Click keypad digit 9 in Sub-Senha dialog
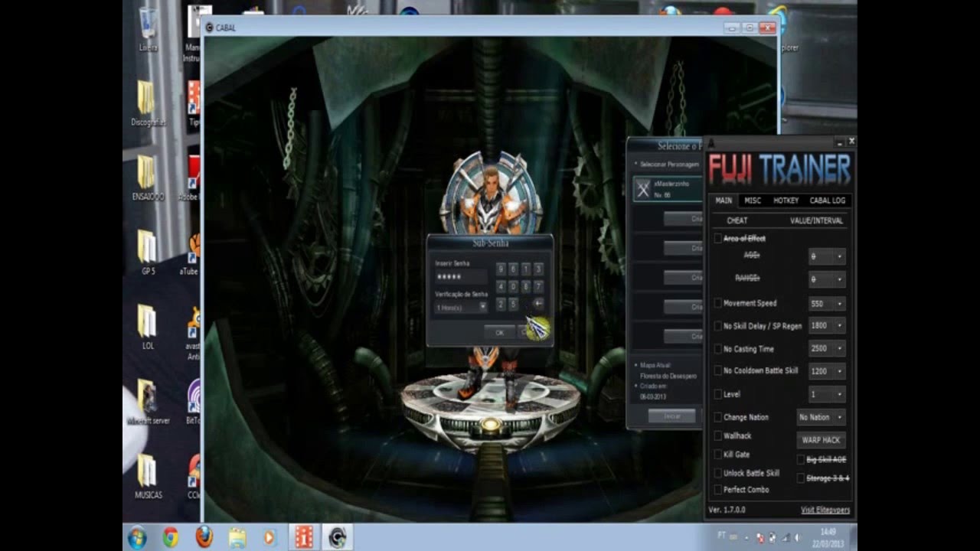Viewport: 980px width, 551px height. pyautogui.click(x=501, y=269)
